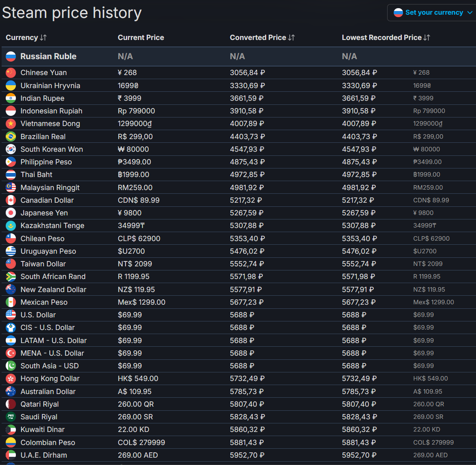Click the Thai Baht flag icon
The height and width of the screenshot is (465, 476).
(11, 175)
